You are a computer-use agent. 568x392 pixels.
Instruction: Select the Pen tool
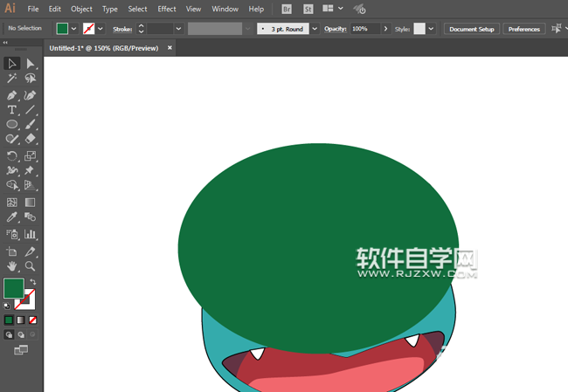click(x=12, y=95)
